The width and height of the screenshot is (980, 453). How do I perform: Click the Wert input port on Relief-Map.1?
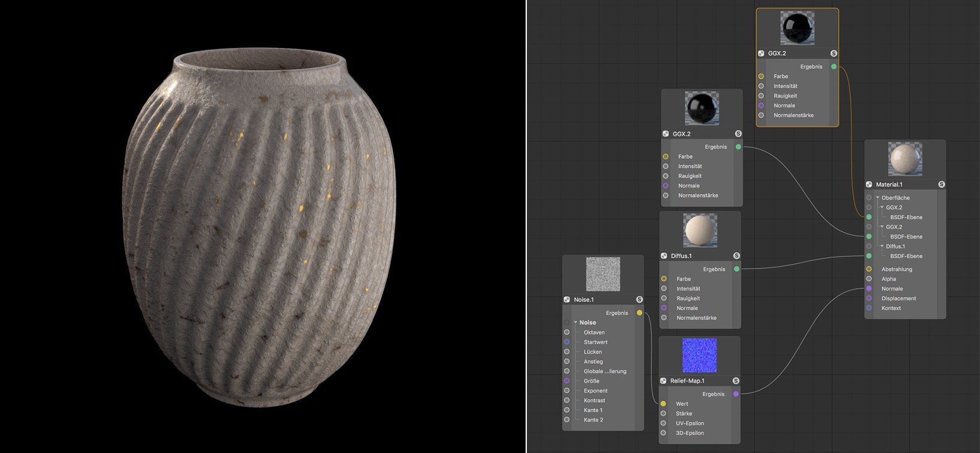point(663,404)
